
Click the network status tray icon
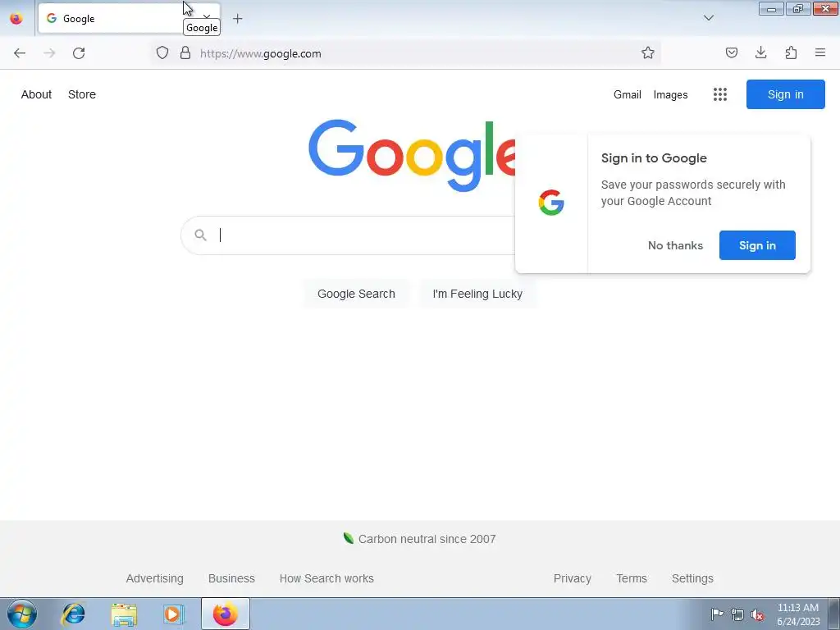737,614
